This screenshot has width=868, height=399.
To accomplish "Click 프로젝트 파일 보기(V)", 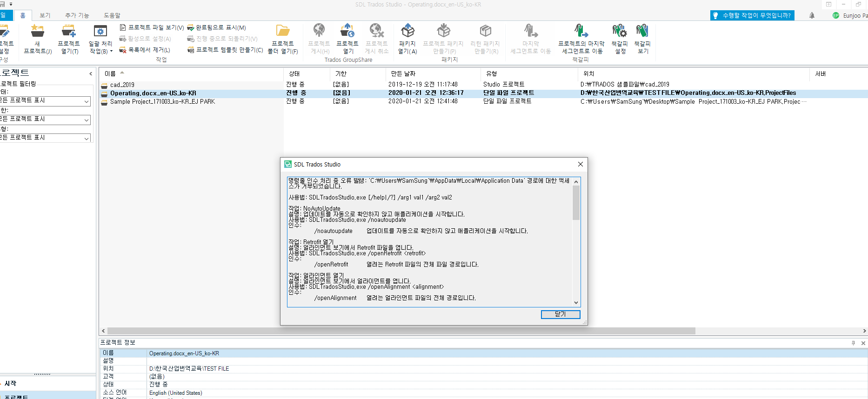I will click(152, 27).
